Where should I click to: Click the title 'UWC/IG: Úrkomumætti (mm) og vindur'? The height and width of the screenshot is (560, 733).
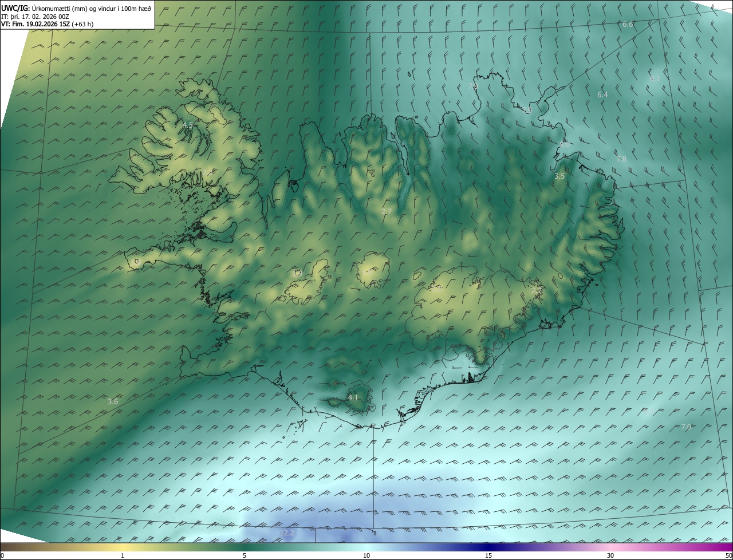(x=76, y=8)
